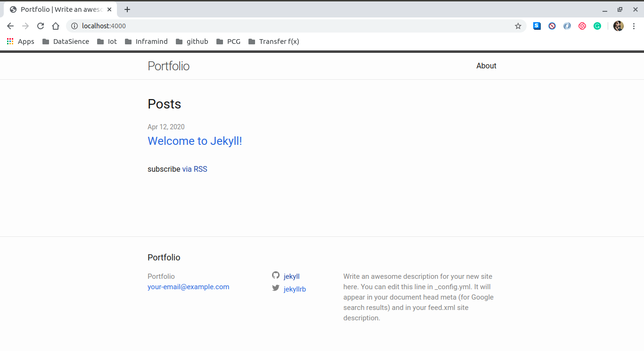Click the GitHub logo icon in footer

click(x=276, y=275)
